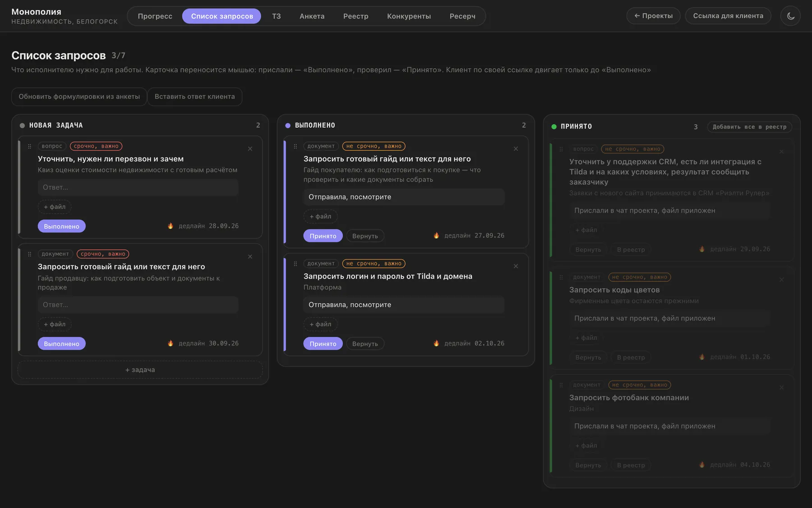Open the Конкуренты tab
Viewport: 812px width, 508px height.
pyautogui.click(x=409, y=16)
